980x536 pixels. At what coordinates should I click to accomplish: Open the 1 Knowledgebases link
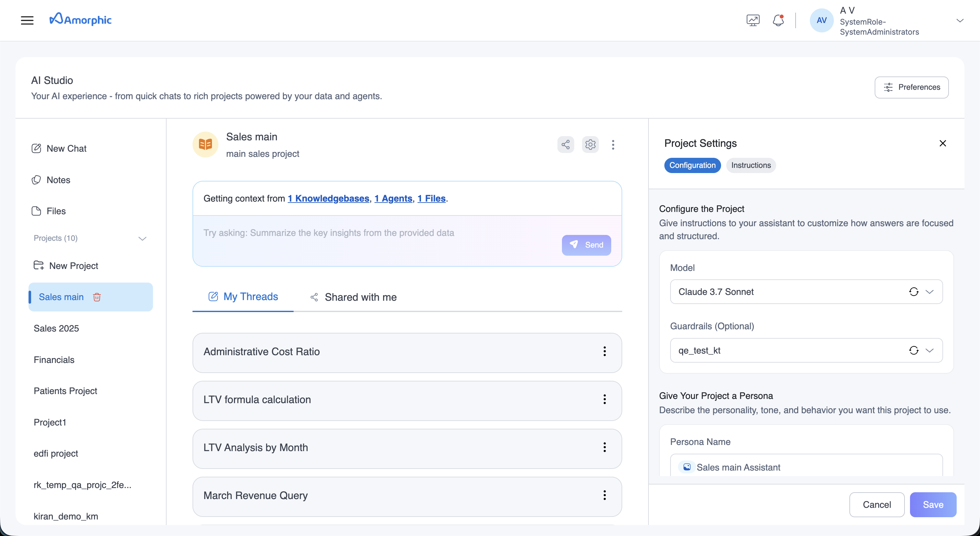click(328, 198)
